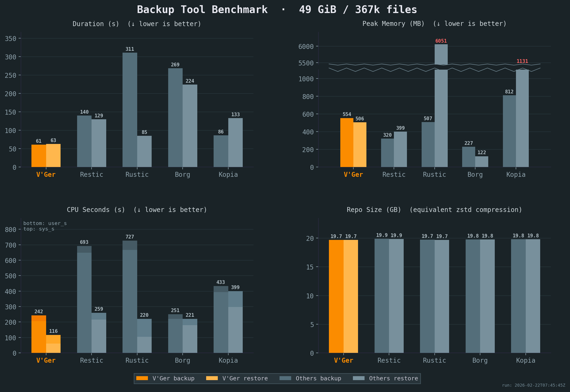The width and height of the screenshot is (570, 392).
Task: Click the "CPU Seconds (s)" chart heading
Action: pos(96,209)
